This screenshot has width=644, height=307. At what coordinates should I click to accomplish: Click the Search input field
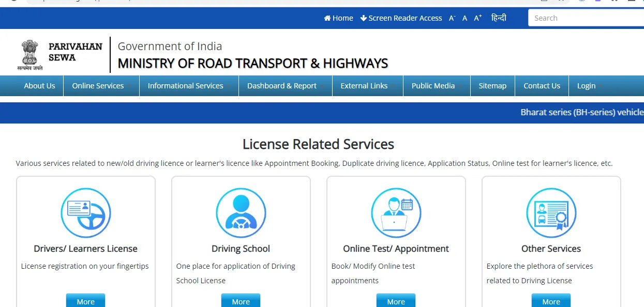(585, 18)
